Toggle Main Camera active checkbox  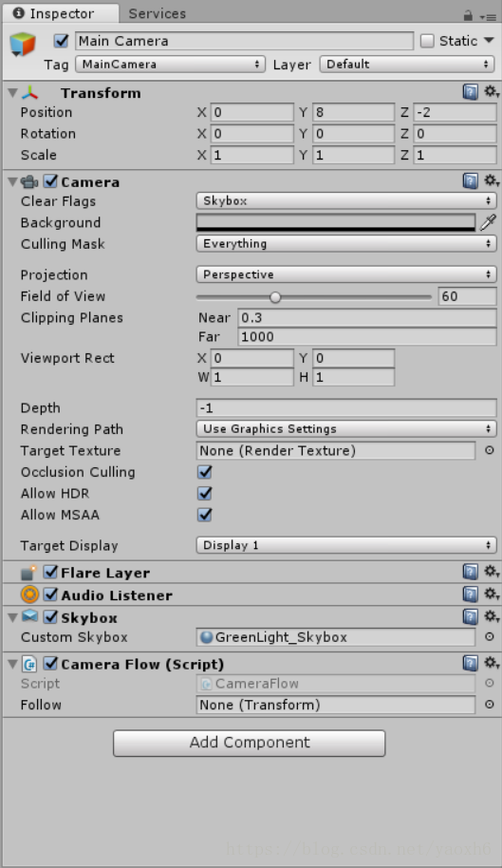[62, 41]
